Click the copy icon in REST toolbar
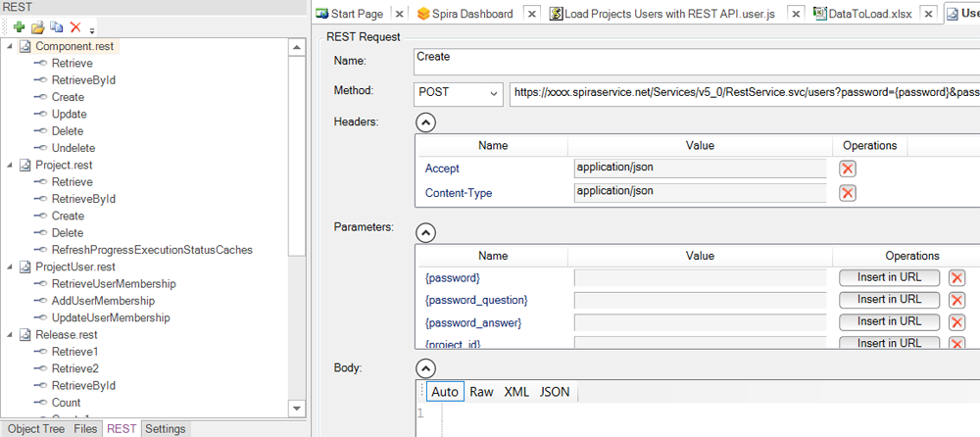 pyautogui.click(x=56, y=27)
